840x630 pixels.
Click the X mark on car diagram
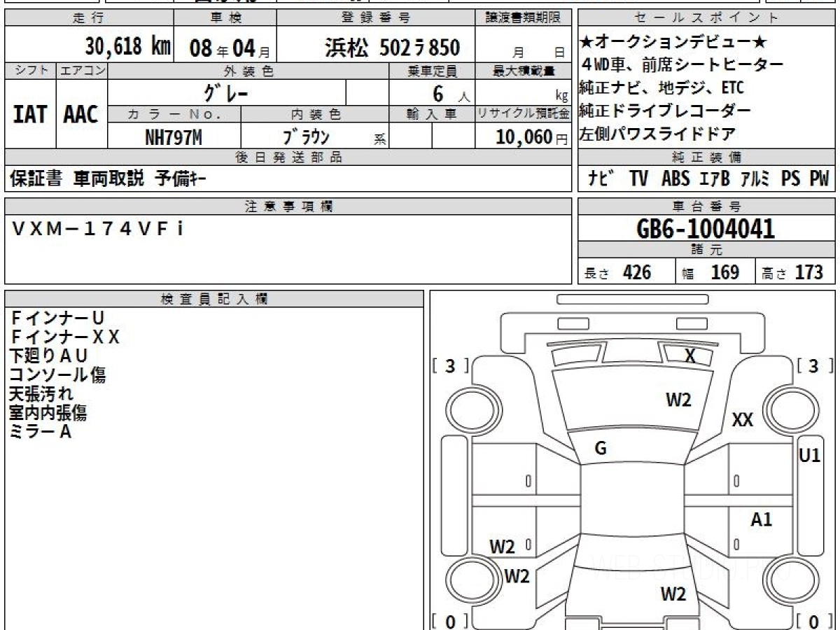[x=690, y=356]
